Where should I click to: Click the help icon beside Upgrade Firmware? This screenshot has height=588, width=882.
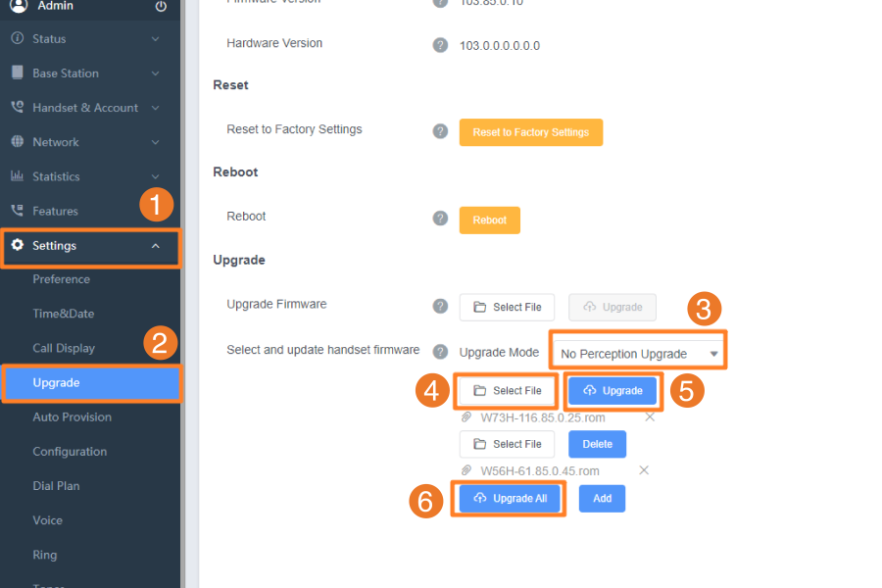tap(440, 306)
